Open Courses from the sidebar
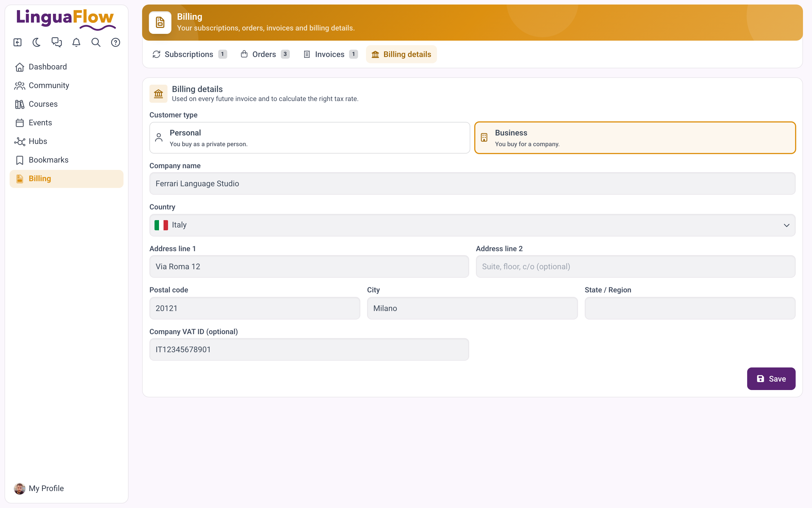The height and width of the screenshot is (508, 812). 67,104
